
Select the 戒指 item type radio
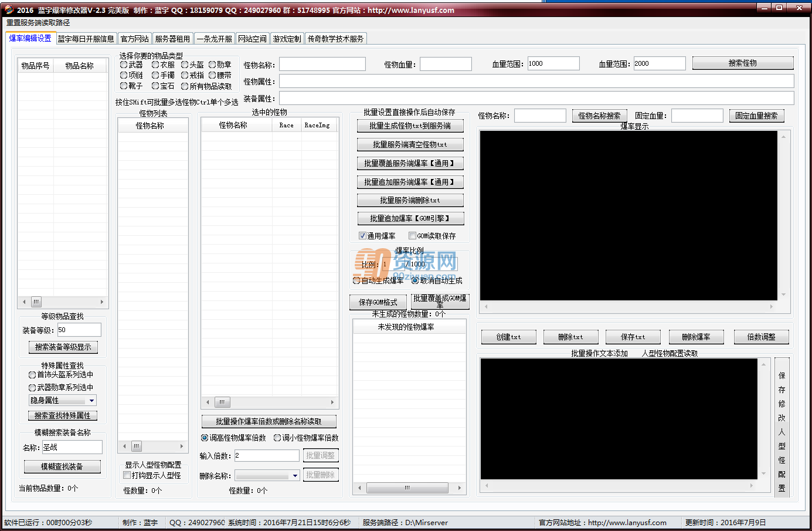(185, 75)
